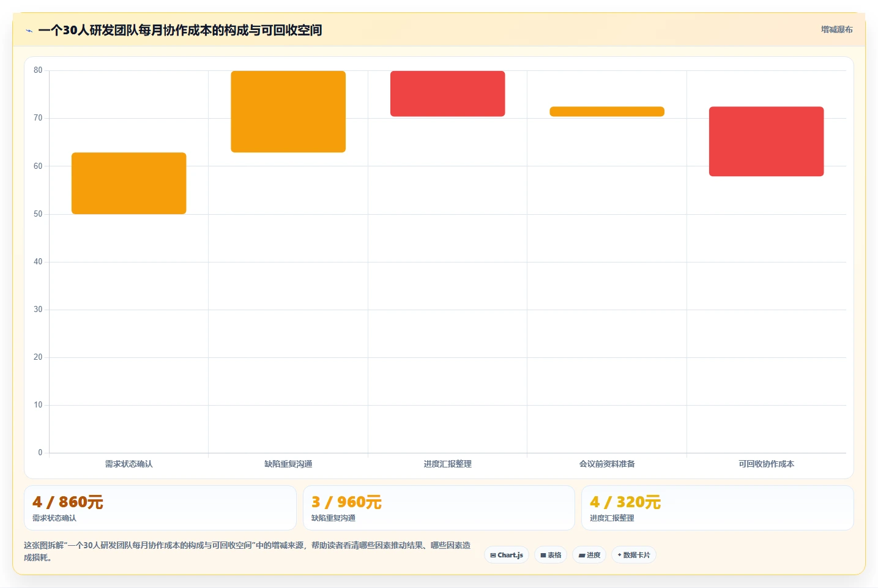Click the x-axis label 会议前资料准备
878x588 pixels.
click(607, 464)
